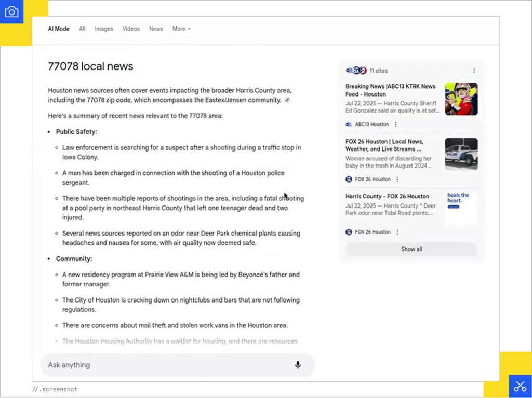
Task: Open Breaking News ABC13 KTRK News Feed link
Action: (390, 90)
